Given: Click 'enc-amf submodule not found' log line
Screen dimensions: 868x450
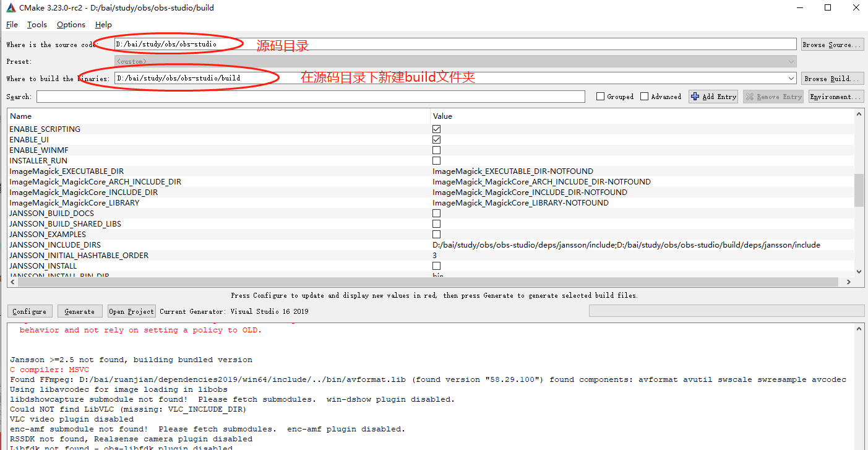Looking at the screenshot, I should [208, 429].
